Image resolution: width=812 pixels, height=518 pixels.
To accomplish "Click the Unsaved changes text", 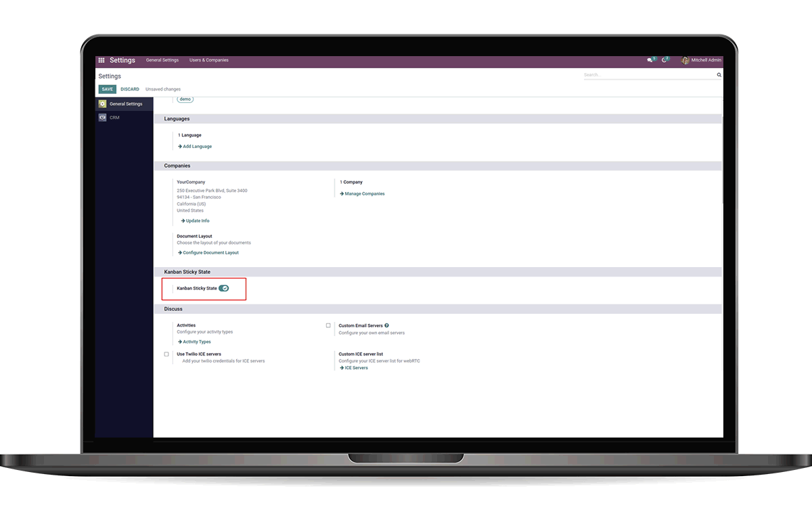I will [163, 89].
